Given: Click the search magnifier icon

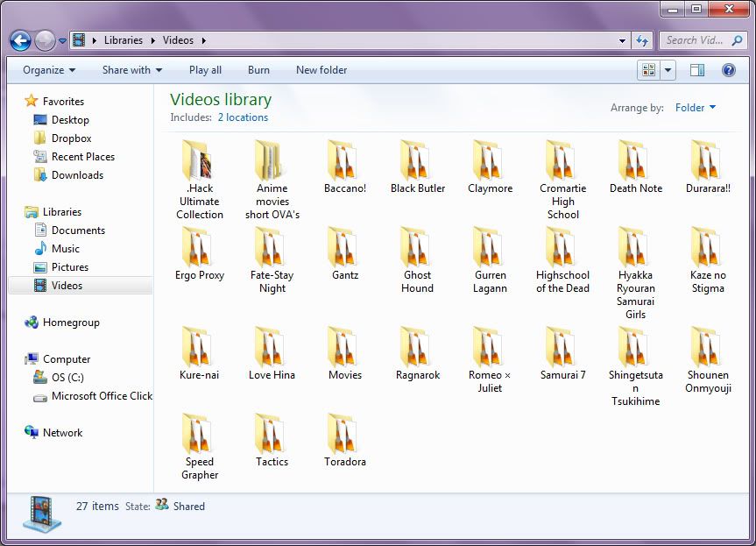Looking at the screenshot, I should (x=737, y=40).
